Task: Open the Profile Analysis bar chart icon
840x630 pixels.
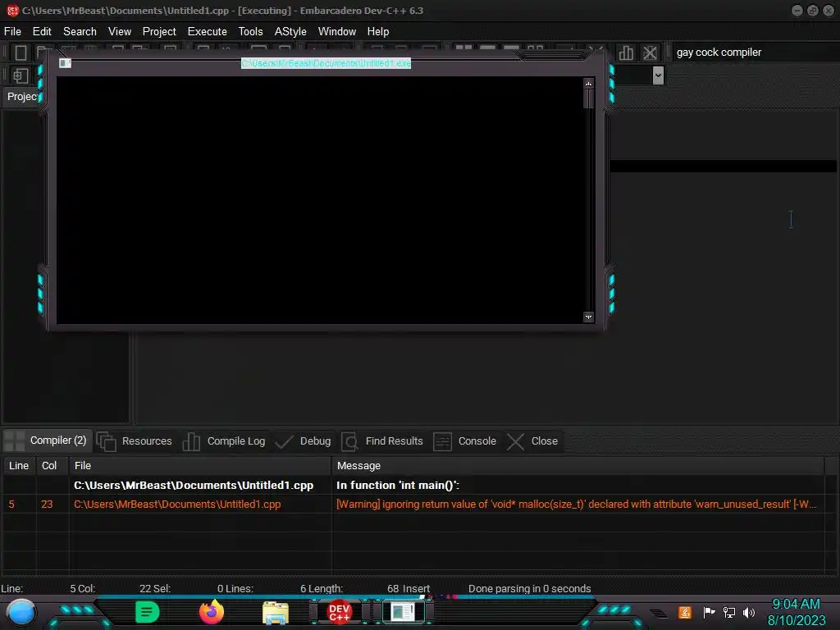Action: click(626, 52)
